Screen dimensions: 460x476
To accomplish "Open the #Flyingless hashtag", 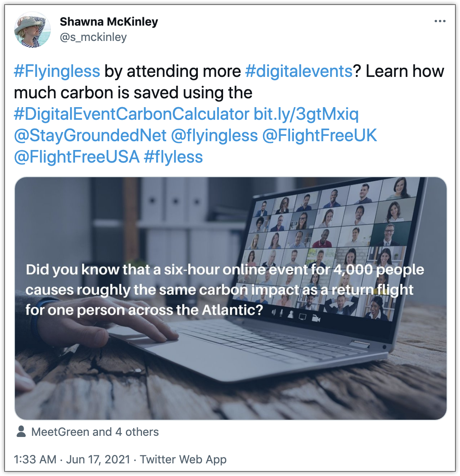I will coord(57,72).
